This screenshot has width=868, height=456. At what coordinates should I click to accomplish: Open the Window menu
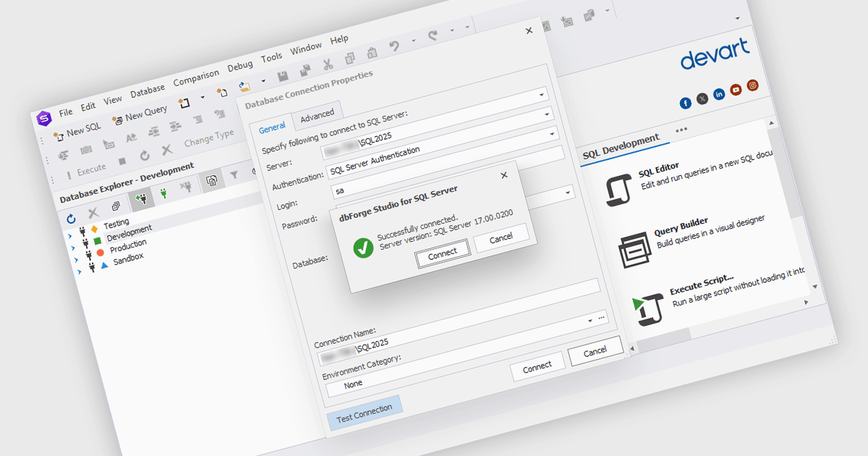[305, 48]
